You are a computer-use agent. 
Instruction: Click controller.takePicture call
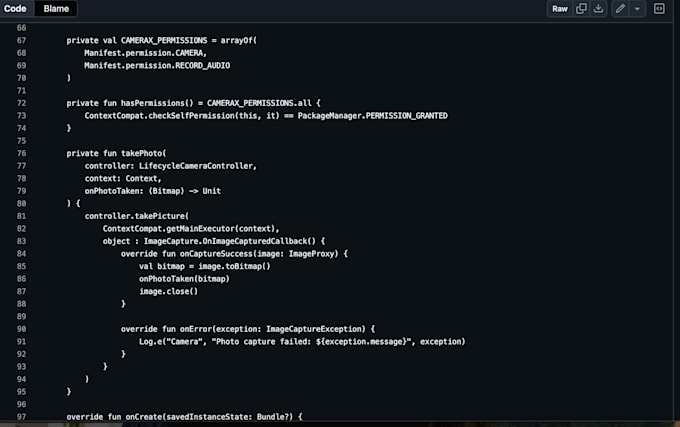135,216
